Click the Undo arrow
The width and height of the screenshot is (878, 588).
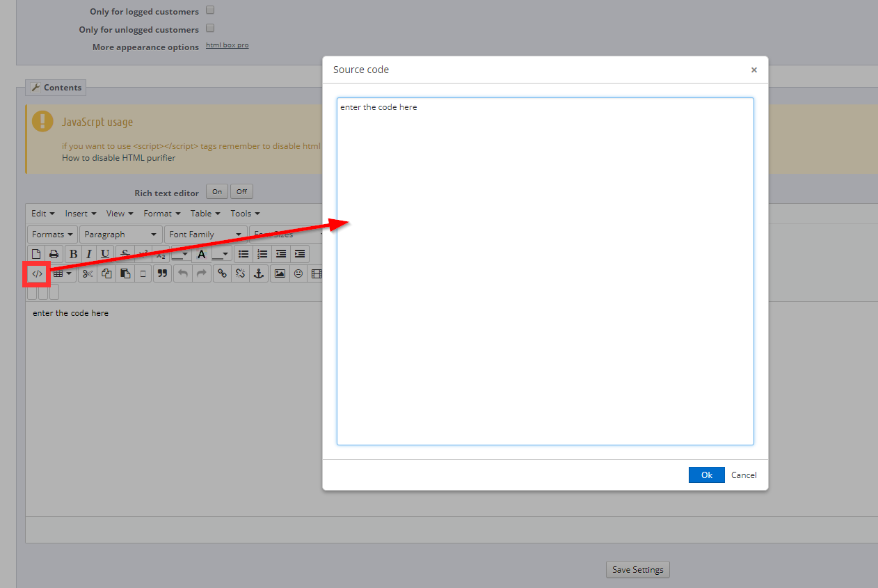point(182,273)
